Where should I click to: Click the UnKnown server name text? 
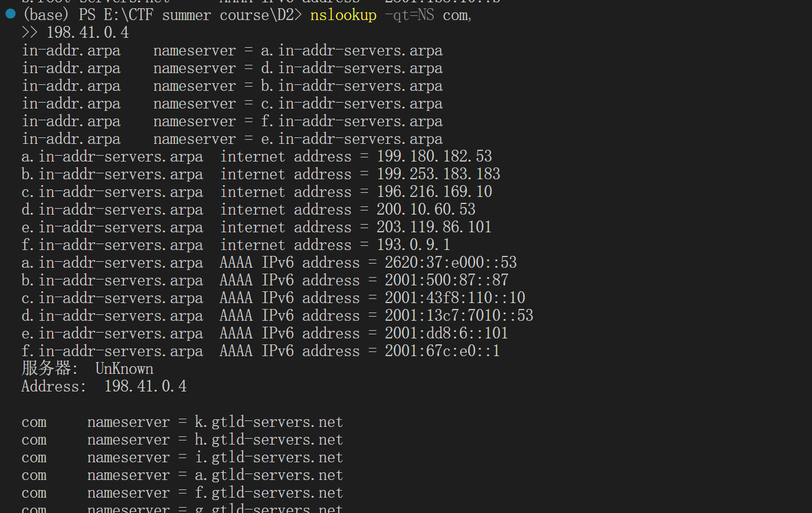(x=125, y=369)
